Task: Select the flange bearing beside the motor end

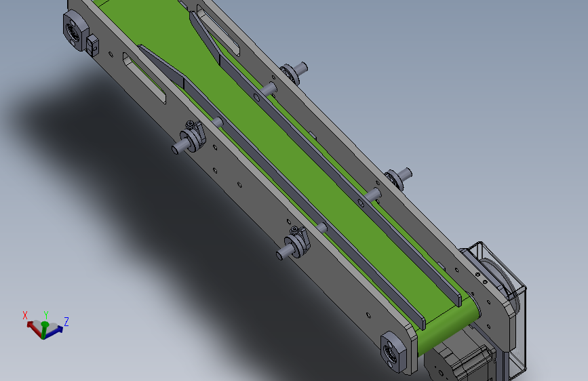Action: point(393,351)
